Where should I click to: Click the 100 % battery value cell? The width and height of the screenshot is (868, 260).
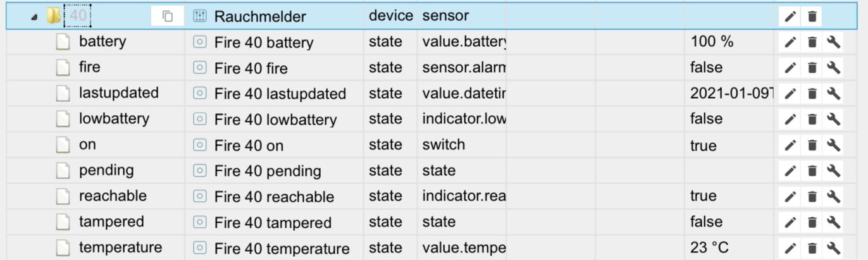pos(712,42)
